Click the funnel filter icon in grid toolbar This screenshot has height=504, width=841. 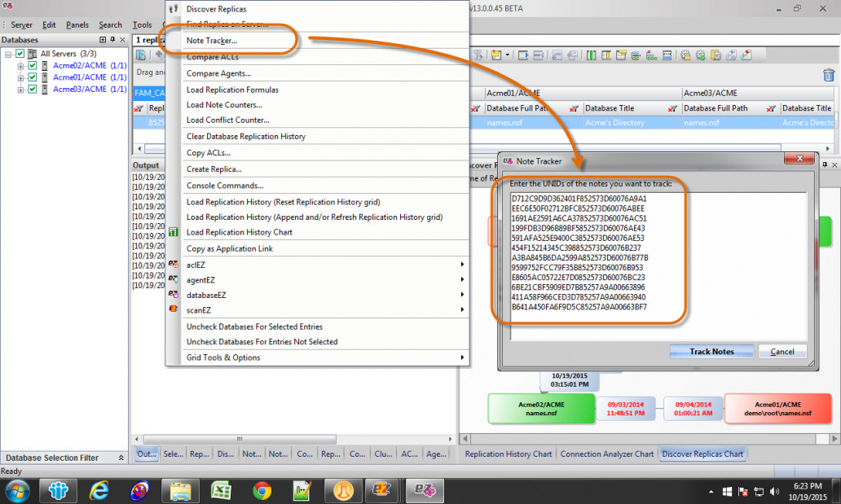(478, 55)
